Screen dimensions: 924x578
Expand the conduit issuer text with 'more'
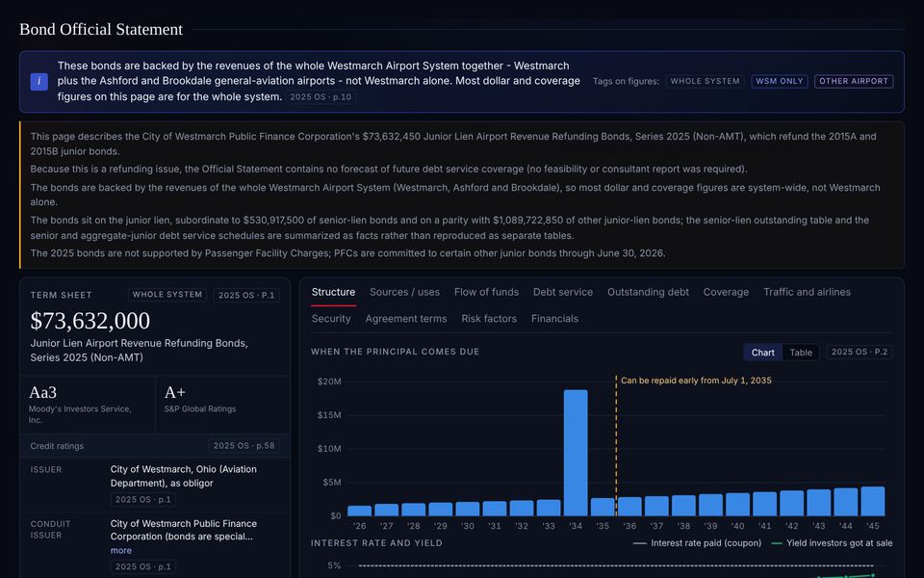pos(121,550)
